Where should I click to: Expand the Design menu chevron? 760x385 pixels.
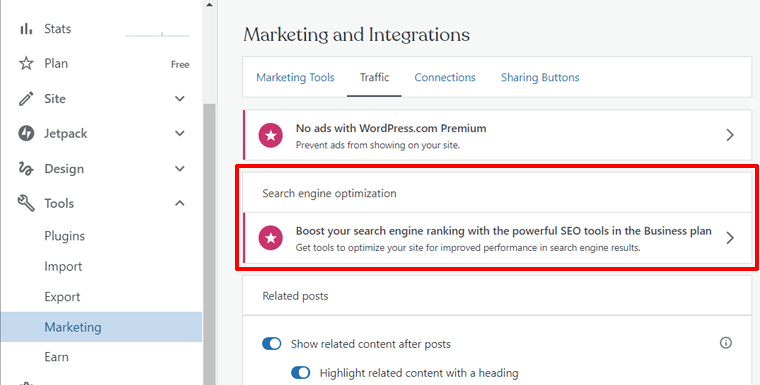(180, 169)
